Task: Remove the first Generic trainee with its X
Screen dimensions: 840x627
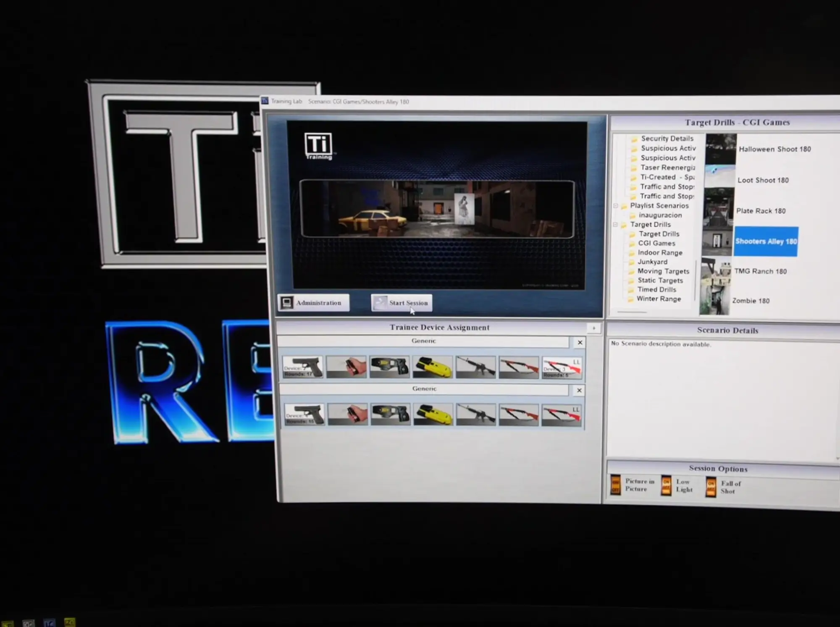Action: tap(580, 343)
